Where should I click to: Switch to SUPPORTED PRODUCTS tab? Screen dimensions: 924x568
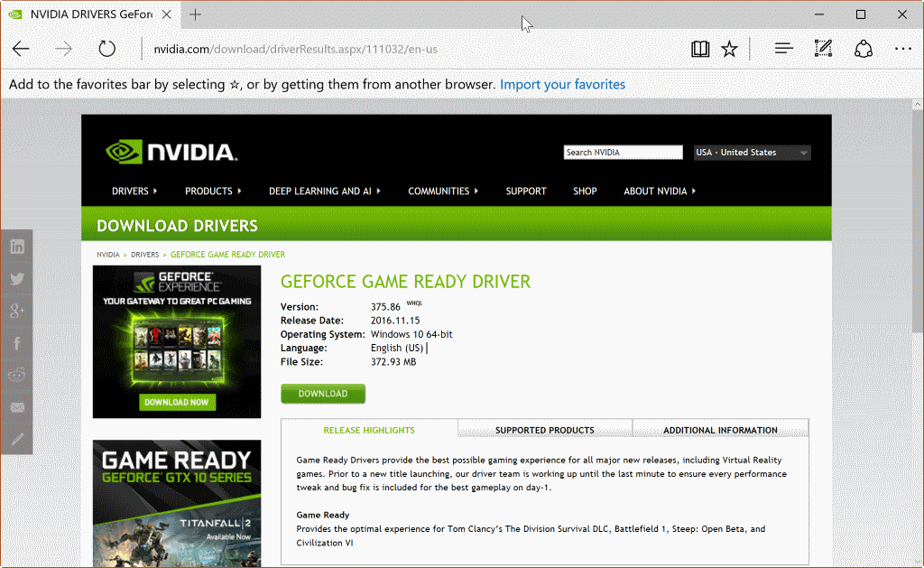[x=544, y=430]
